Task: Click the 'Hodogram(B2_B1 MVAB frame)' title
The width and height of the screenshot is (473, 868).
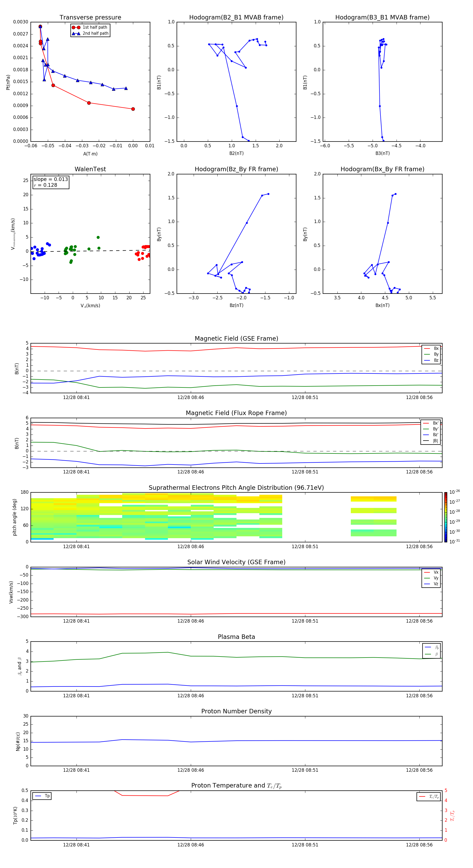Action: (236, 17)
